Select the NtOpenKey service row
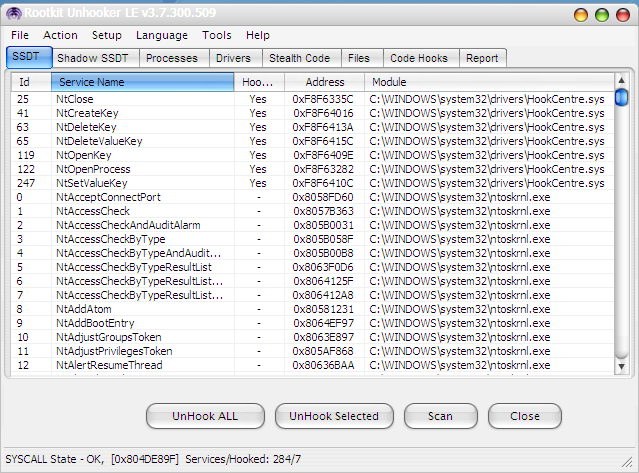 pos(312,155)
